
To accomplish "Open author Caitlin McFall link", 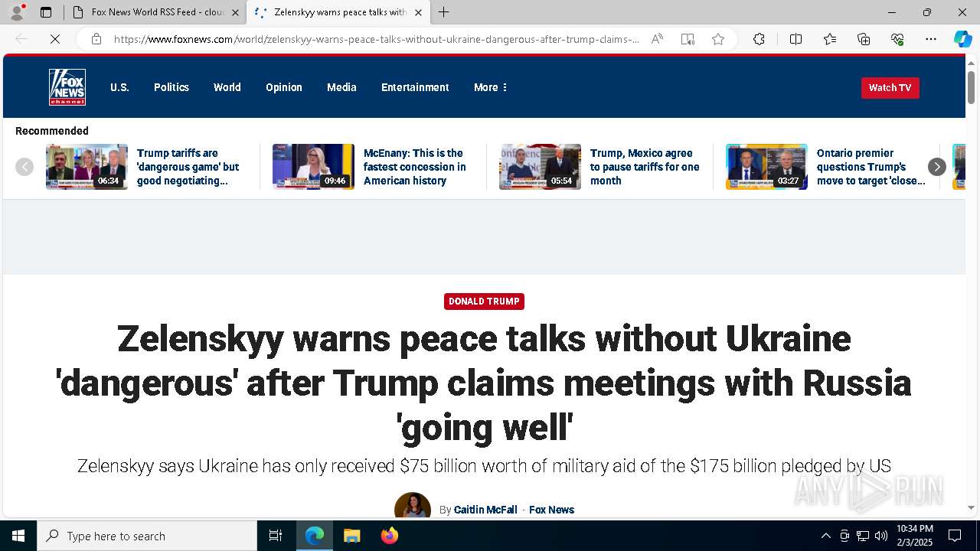I will [485, 510].
